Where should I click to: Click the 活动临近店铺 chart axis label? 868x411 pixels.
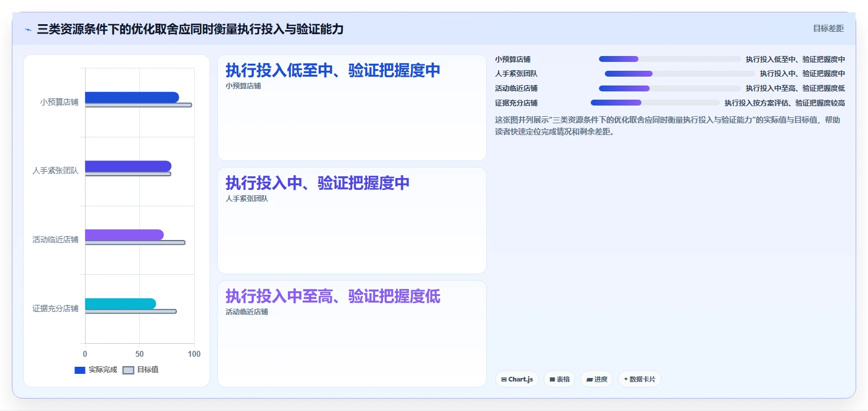coord(55,239)
